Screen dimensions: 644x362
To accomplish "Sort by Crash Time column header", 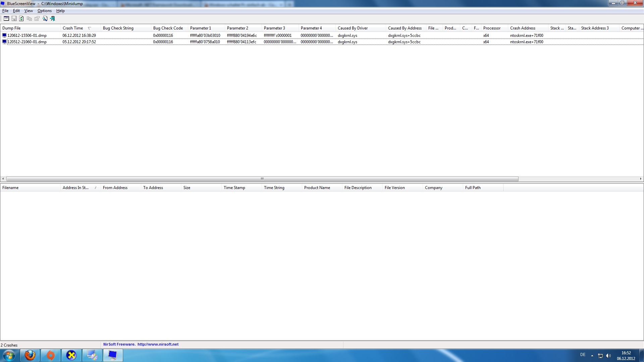I will pyautogui.click(x=73, y=28).
